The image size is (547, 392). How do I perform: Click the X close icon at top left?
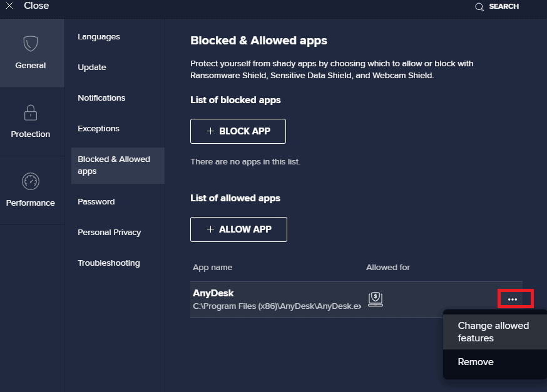pos(9,6)
